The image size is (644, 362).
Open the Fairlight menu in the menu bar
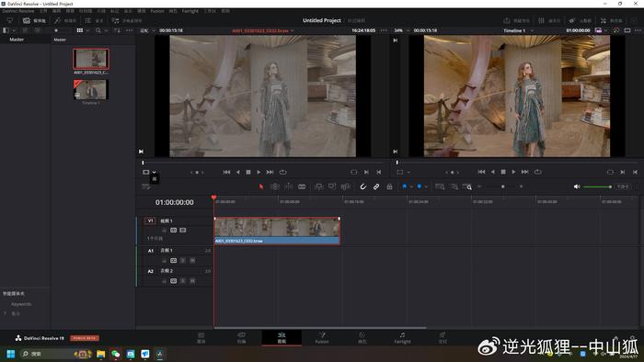tap(190, 11)
